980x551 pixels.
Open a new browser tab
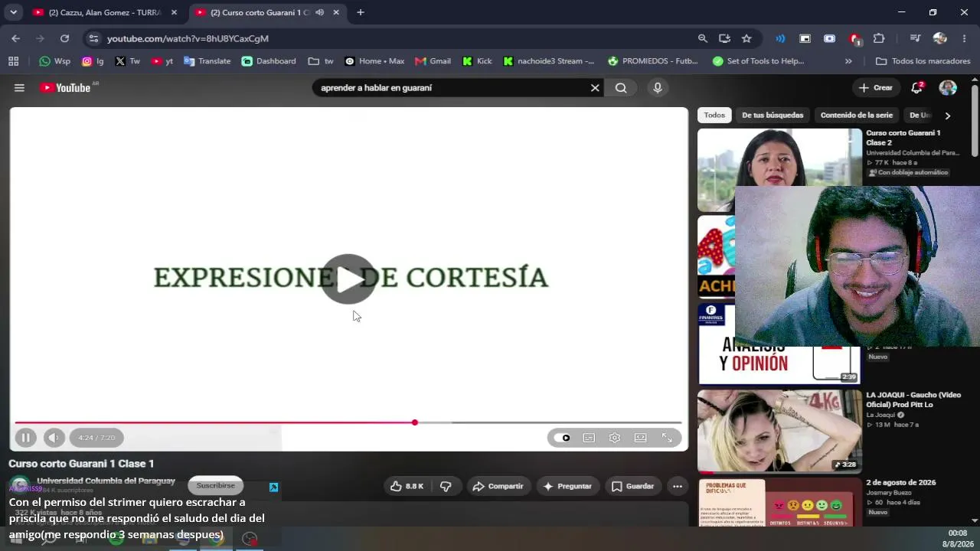[361, 12]
